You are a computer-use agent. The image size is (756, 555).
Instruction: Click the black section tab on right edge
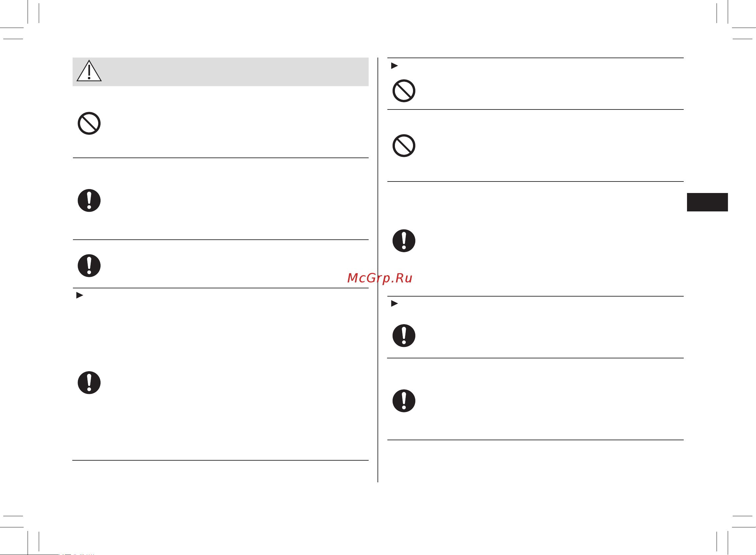click(707, 202)
